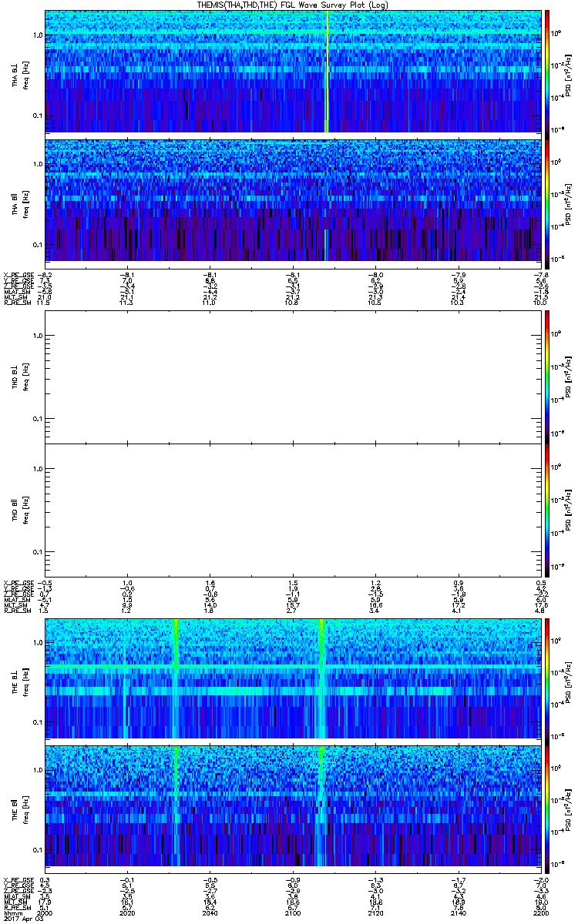Click the second green vertical streak in THE B⊥
This screenshot has height=924, width=578.
(321, 678)
